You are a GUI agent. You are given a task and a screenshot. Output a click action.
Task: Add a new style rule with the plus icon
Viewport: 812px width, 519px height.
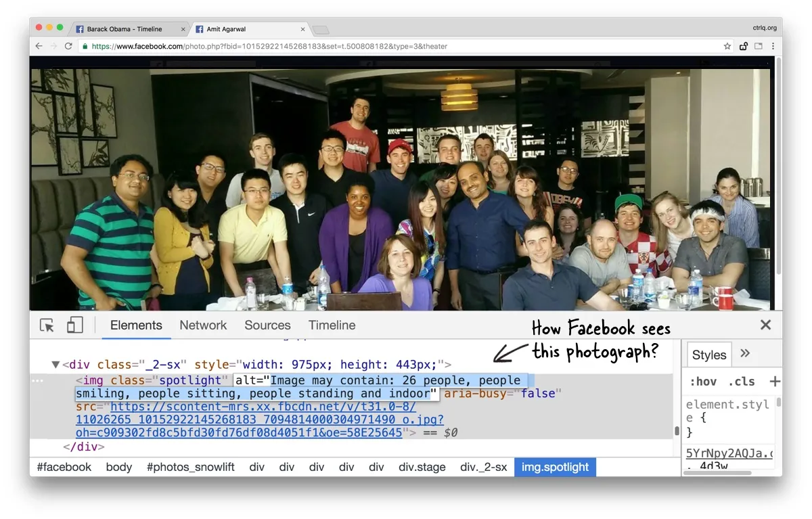pos(774,381)
